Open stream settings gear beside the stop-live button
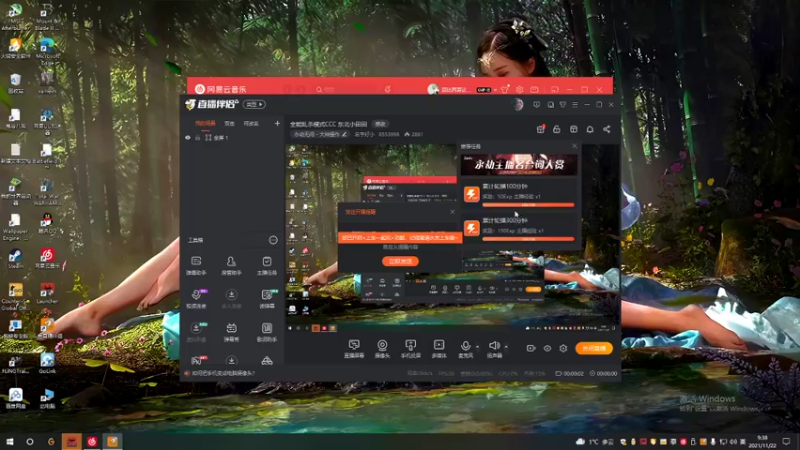 coord(563,348)
